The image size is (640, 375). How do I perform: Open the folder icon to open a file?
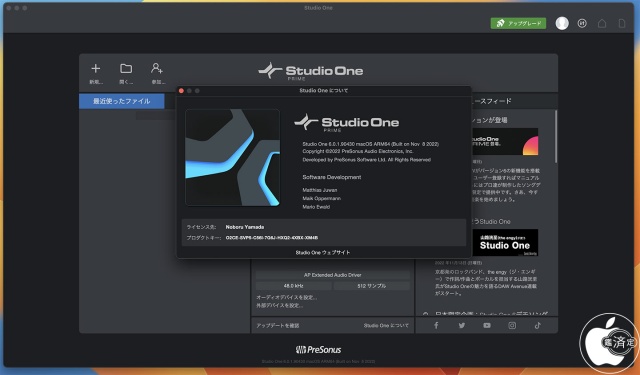click(126, 69)
